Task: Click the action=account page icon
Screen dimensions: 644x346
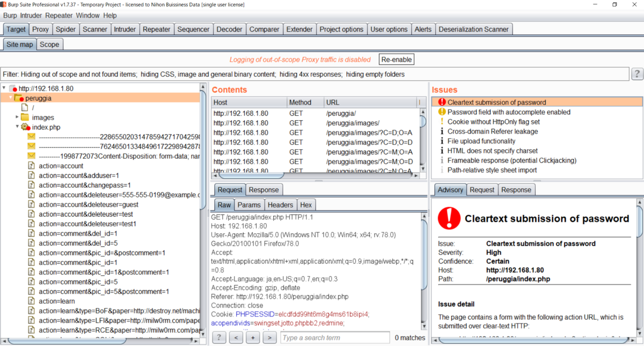Action: click(x=31, y=166)
